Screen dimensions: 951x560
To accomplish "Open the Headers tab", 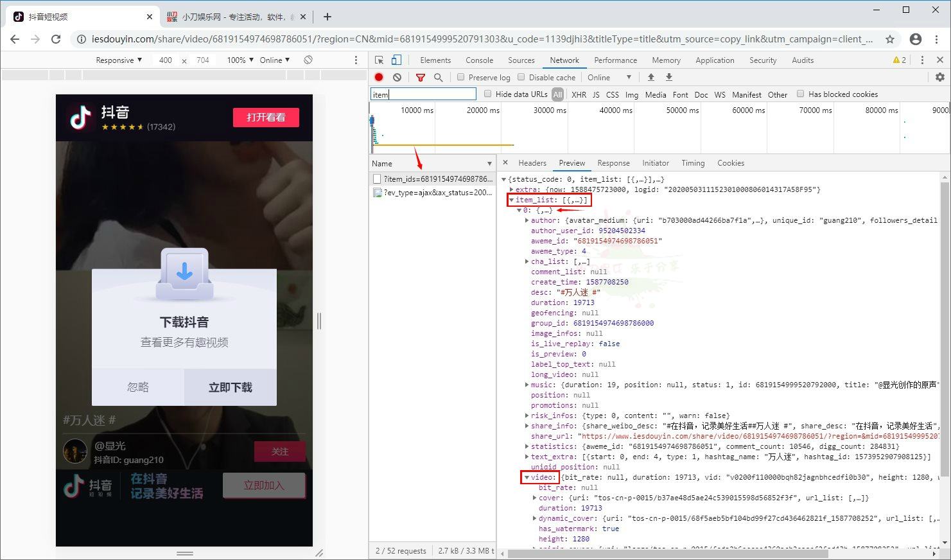I will 532,163.
